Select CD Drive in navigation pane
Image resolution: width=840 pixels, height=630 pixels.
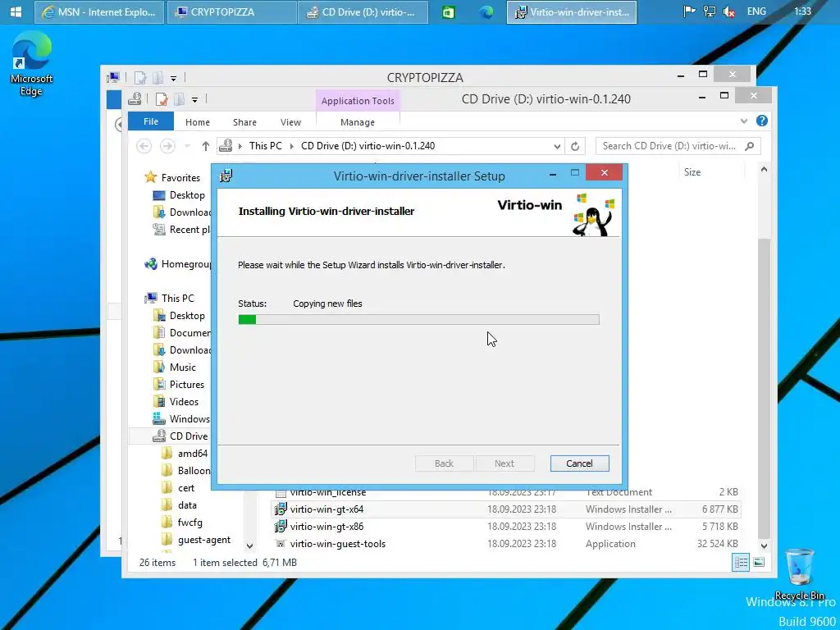[x=188, y=436]
